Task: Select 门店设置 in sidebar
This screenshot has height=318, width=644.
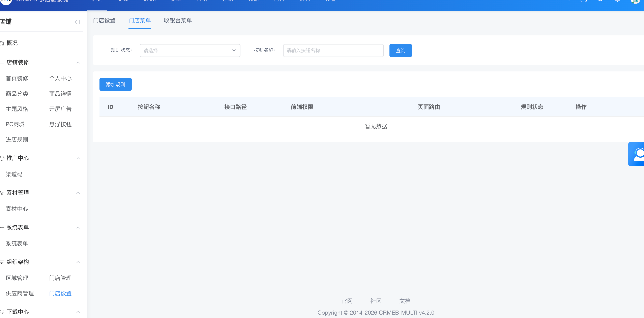Action: [60, 293]
